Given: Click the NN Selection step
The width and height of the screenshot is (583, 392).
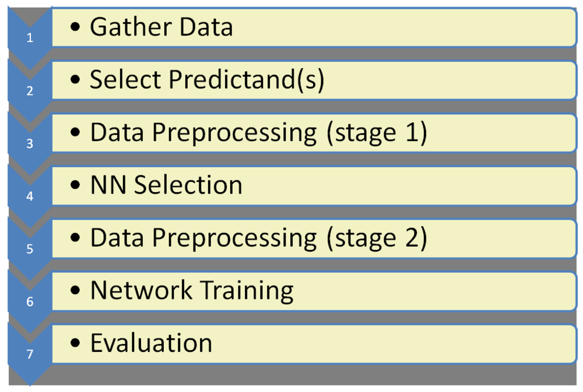Looking at the screenshot, I should tap(166, 186).
